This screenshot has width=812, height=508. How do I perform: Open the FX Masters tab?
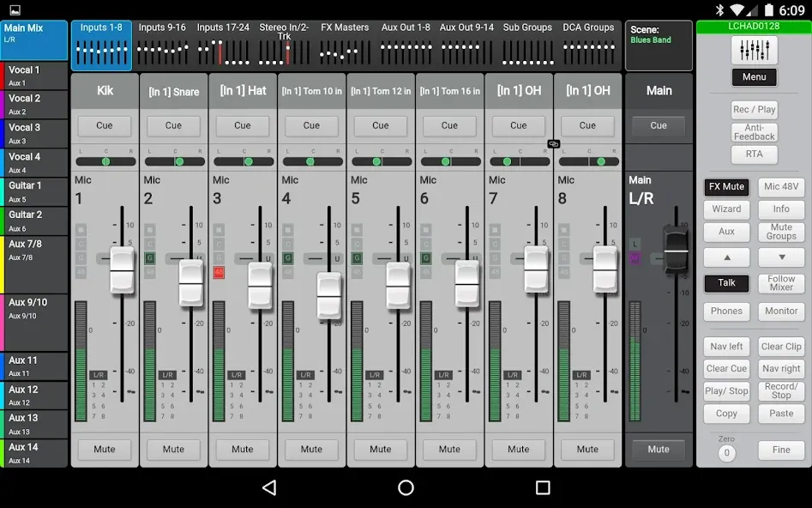(x=345, y=45)
